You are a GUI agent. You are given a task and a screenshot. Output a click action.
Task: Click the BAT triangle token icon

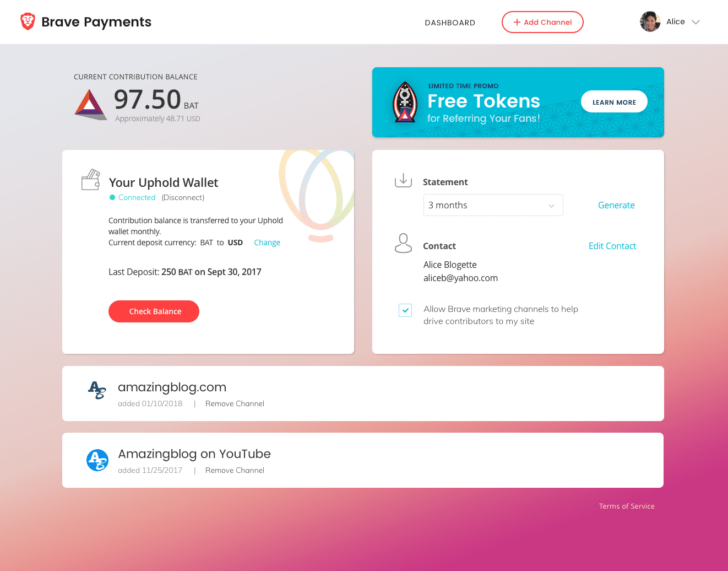[x=90, y=105]
